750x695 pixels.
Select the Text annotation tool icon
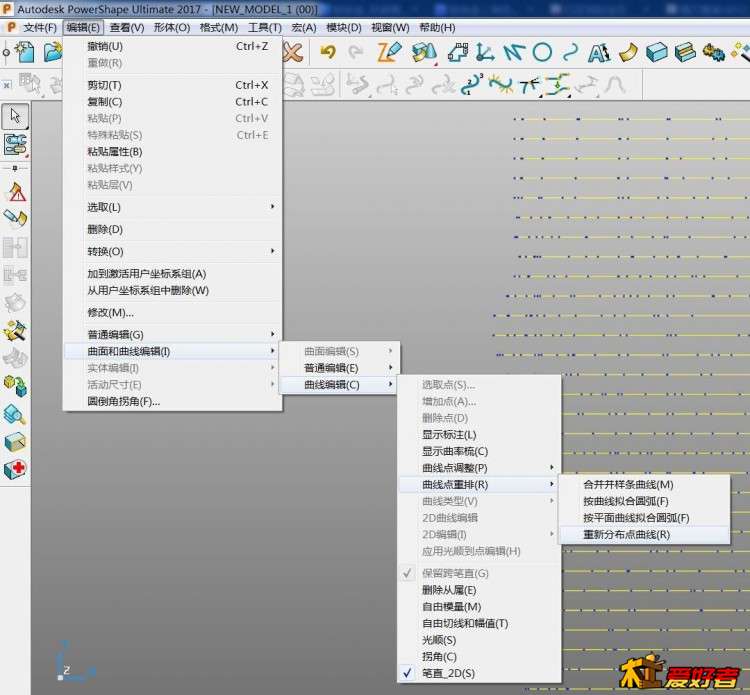(599, 53)
